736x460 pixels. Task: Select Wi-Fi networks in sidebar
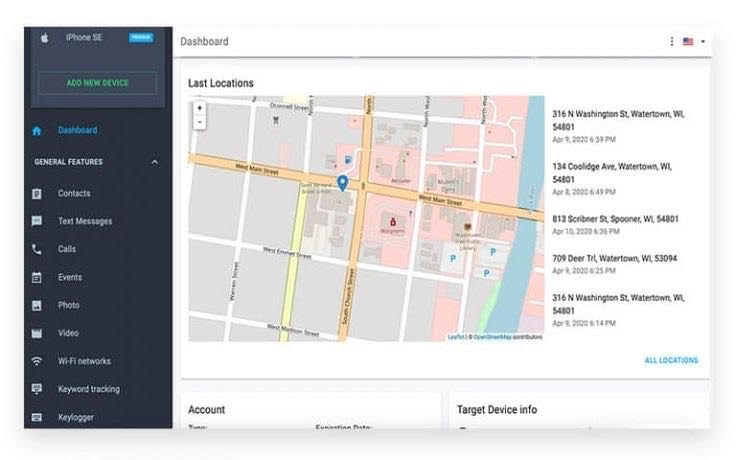click(x=84, y=361)
